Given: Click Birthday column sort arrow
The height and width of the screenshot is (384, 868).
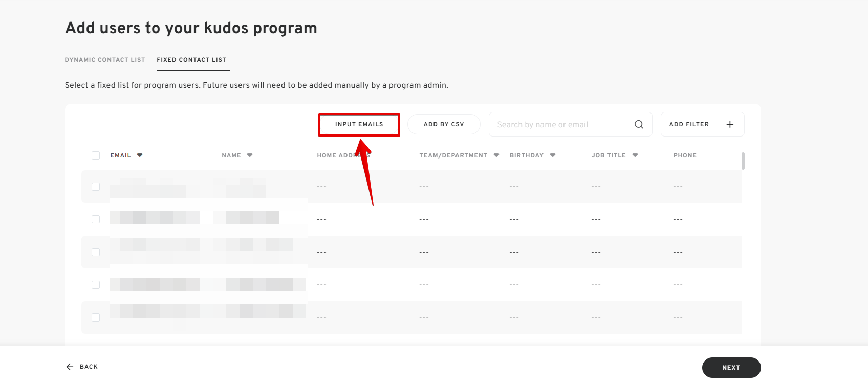Looking at the screenshot, I should tap(553, 155).
